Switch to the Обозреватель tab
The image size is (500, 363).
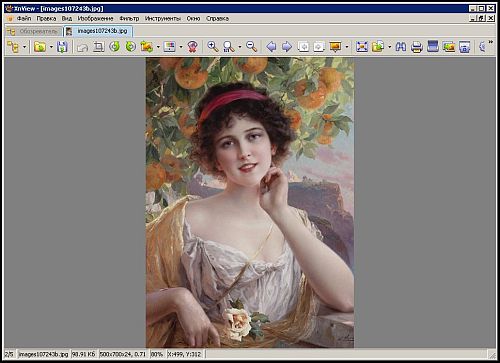34,31
